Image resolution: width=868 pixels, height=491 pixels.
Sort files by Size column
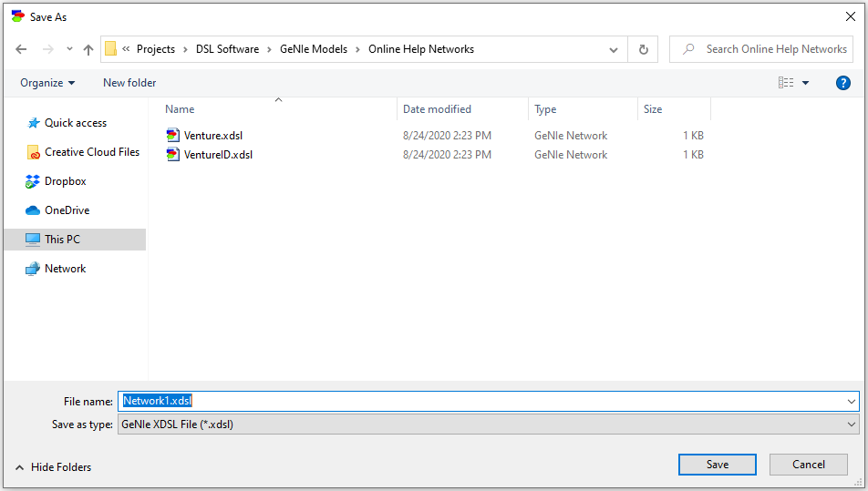(x=675, y=109)
